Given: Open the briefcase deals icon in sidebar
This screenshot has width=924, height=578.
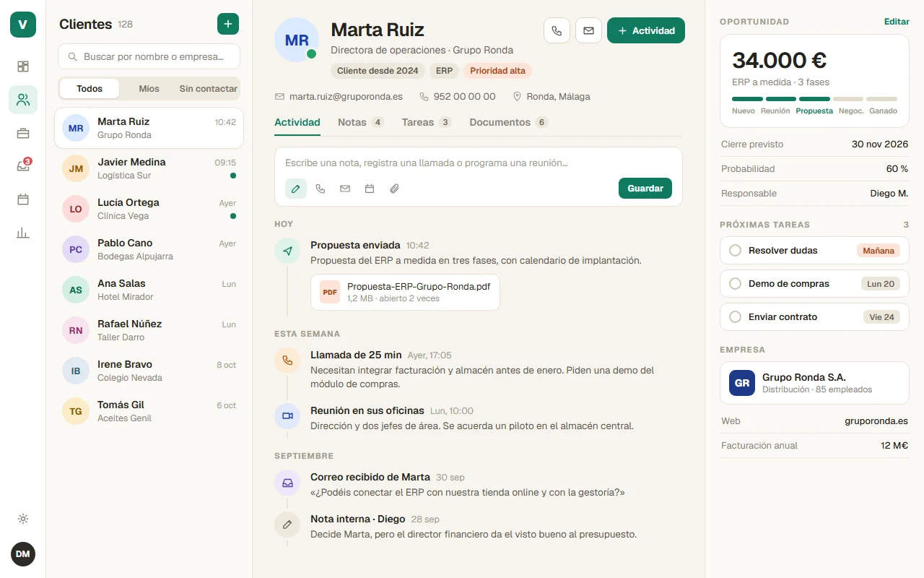Looking at the screenshot, I should click(x=23, y=133).
